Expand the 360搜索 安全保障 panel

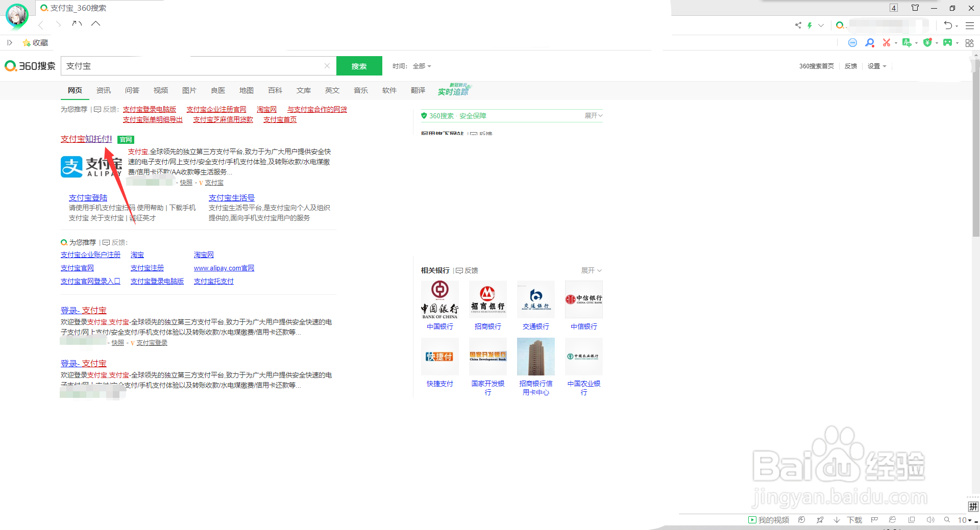(x=594, y=116)
